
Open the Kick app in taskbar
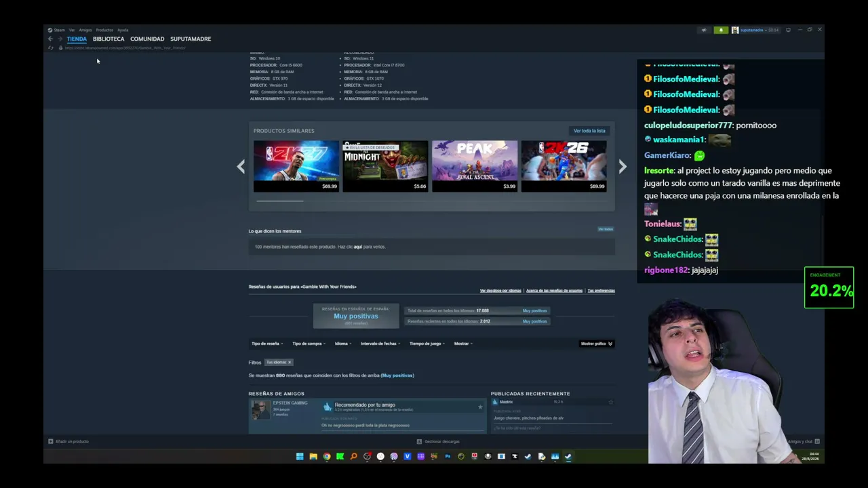pos(340,457)
